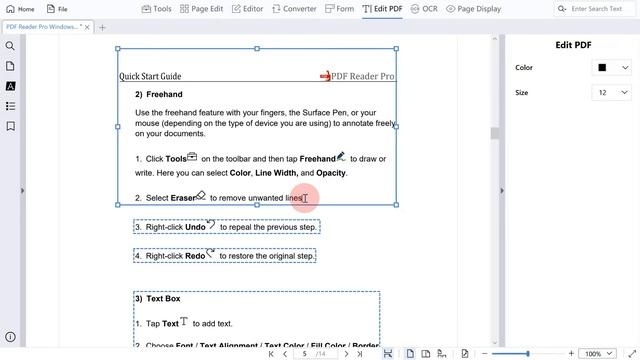Viewport: 640px width, 360px height.
Task: Zoom in with the plus button
Action: [571, 354]
